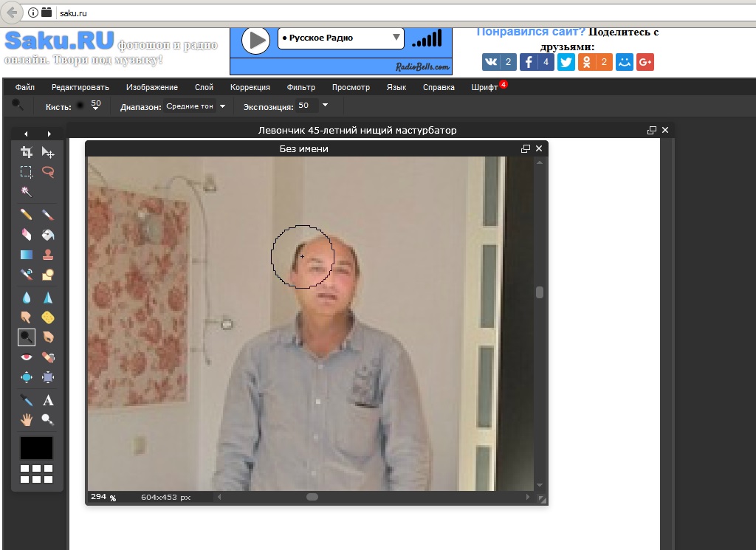
Task: Select the Move tool
Action: (48, 152)
